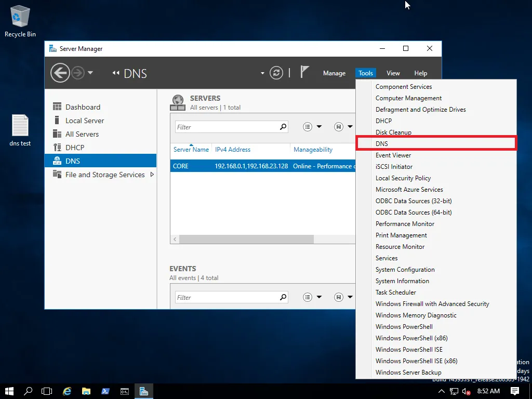The height and width of the screenshot is (399, 532).
Task: Select DHCP in the left sidebar
Action: click(x=100, y=148)
